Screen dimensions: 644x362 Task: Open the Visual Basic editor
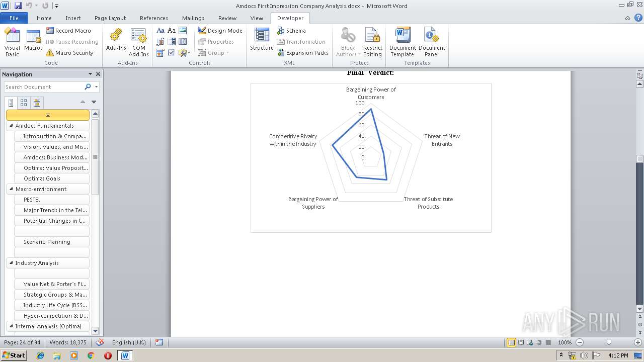pos(12,43)
